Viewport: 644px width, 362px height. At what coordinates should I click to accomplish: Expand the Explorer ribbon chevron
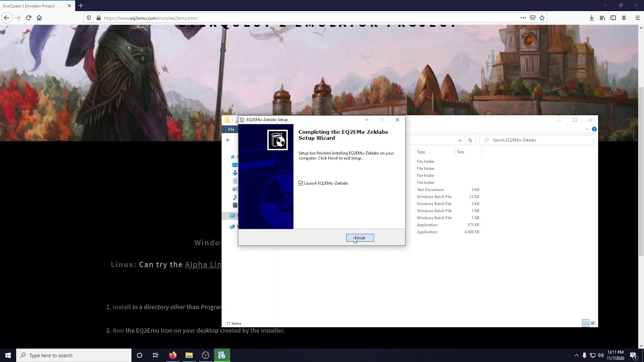[587, 129]
